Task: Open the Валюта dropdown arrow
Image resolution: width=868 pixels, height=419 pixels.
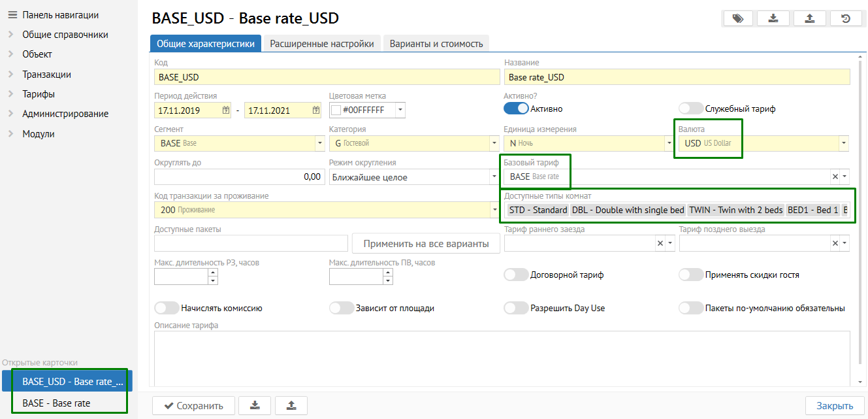Action: coord(844,142)
